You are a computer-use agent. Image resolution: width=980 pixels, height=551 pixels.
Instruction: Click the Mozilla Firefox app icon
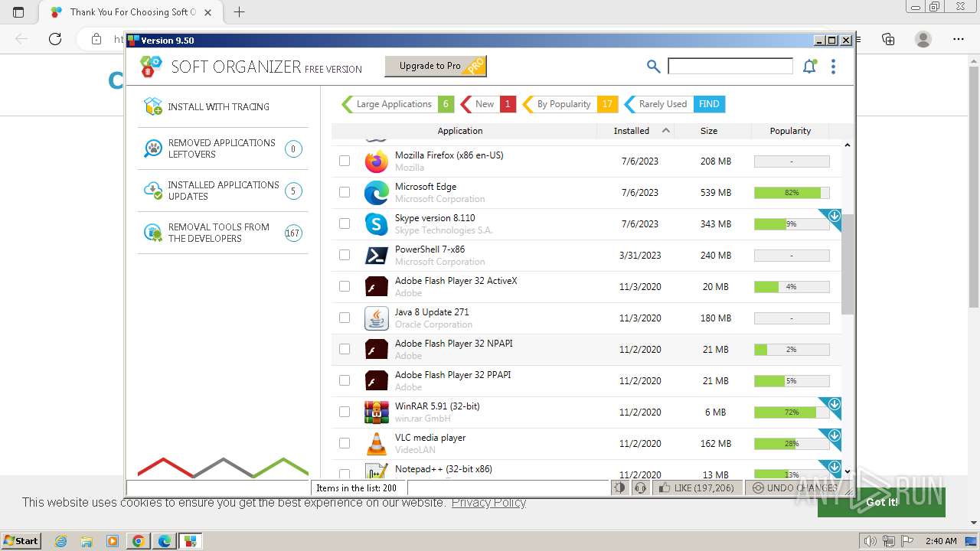pos(376,161)
